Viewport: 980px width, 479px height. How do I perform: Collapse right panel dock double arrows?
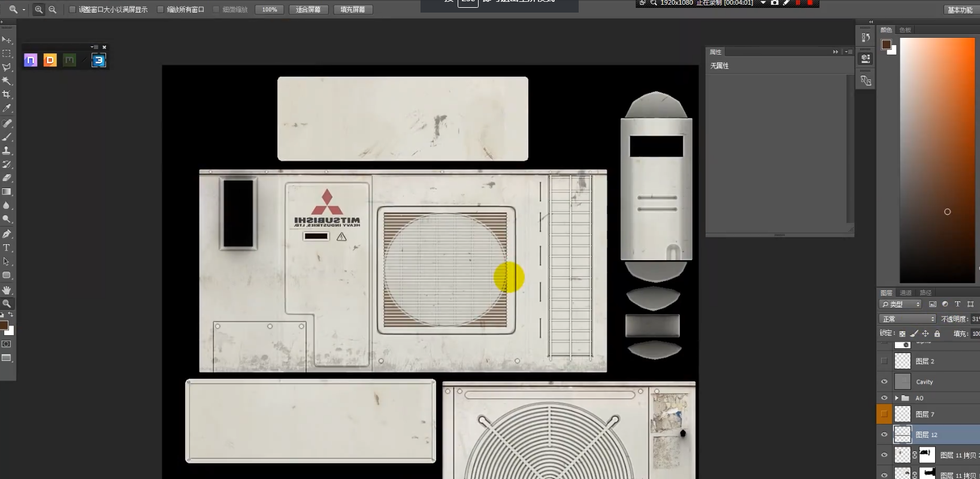871,22
